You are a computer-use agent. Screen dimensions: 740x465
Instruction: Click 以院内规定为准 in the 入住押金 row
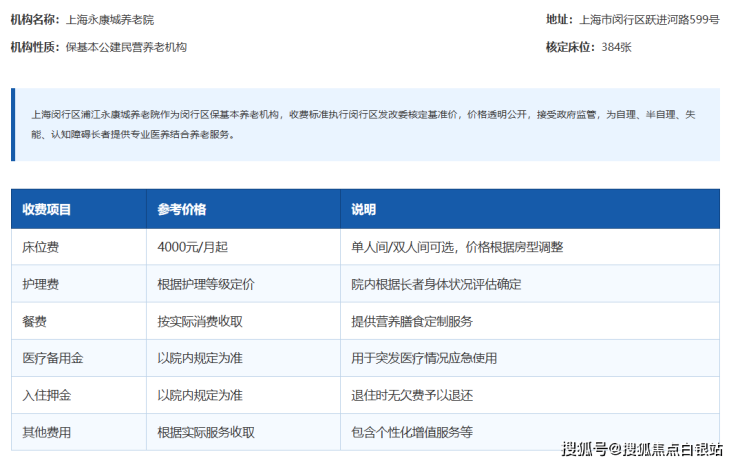tap(200, 395)
